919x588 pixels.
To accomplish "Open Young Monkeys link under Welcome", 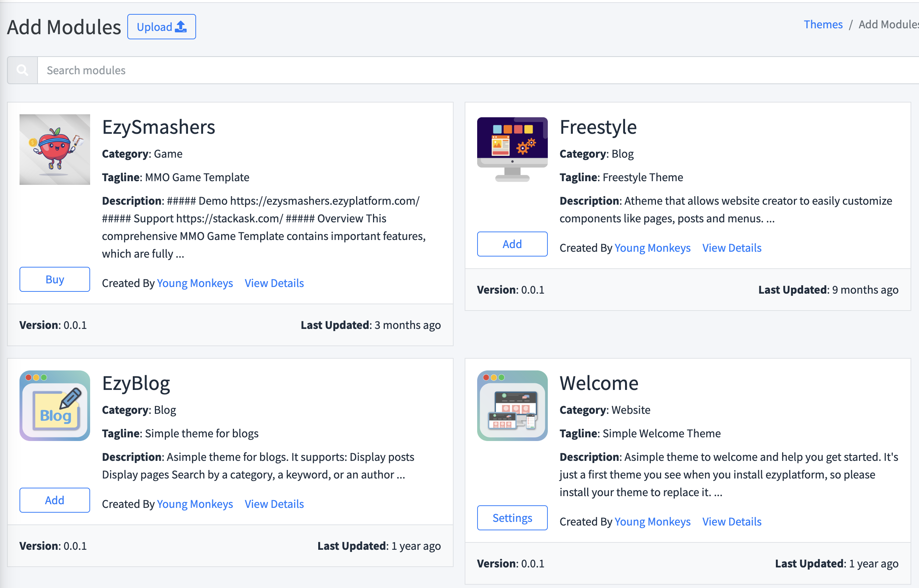I will (652, 521).
